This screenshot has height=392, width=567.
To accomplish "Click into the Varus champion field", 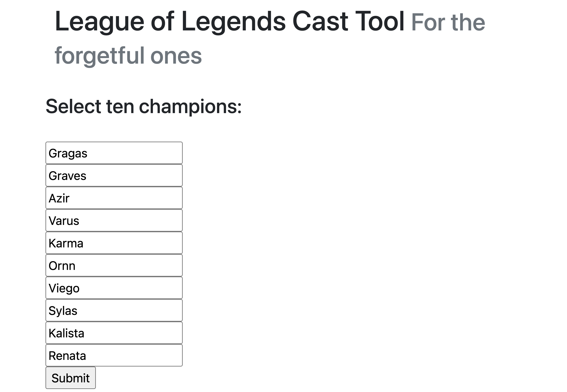I will click(x=114, y=221).
